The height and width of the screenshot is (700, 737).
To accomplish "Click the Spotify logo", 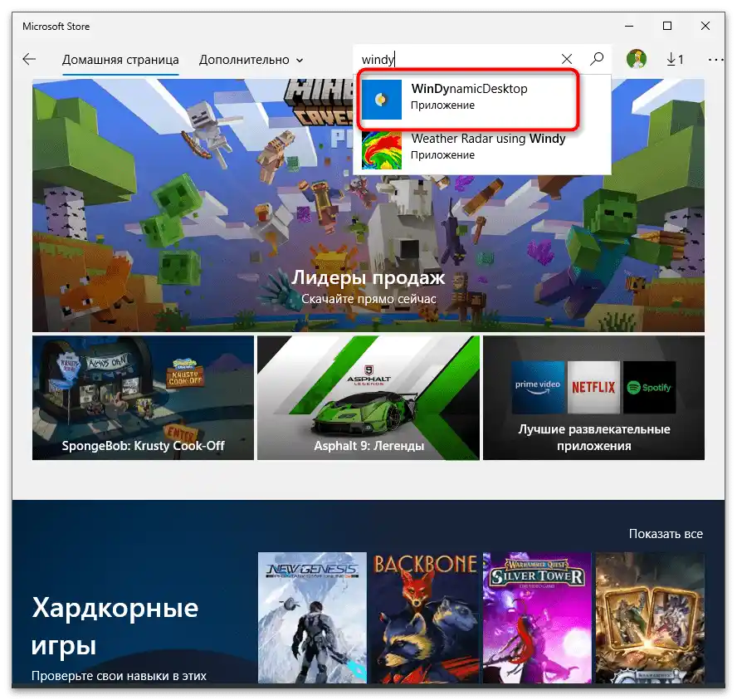I will pyautogui.click(x=650, y=388).
